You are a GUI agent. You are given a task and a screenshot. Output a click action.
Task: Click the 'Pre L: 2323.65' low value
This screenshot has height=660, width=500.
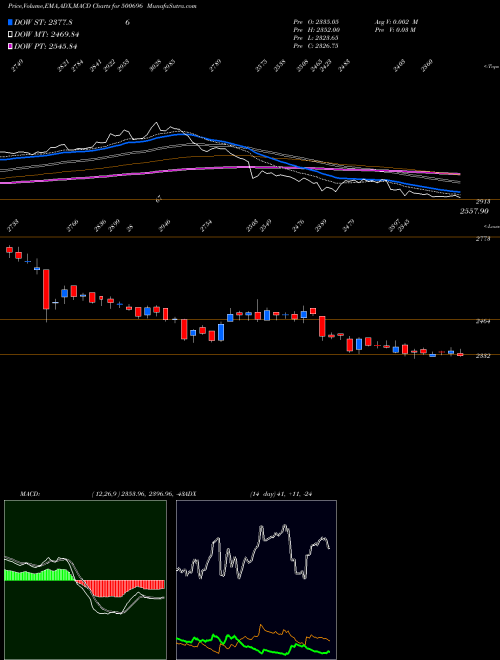pyautogui.click(x=316, y=38)
